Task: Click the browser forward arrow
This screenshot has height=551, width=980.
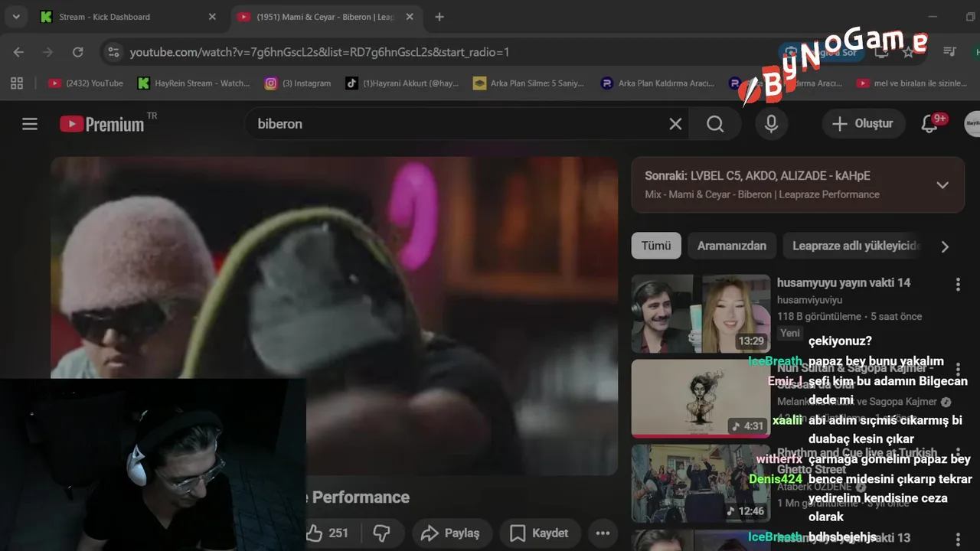Action: coord(48,52)
